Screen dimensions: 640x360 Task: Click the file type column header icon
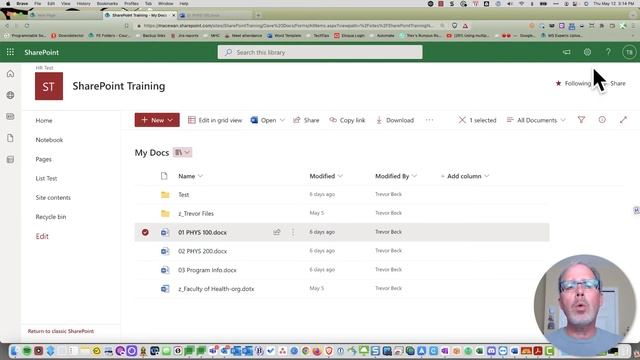tap(164, 176)
